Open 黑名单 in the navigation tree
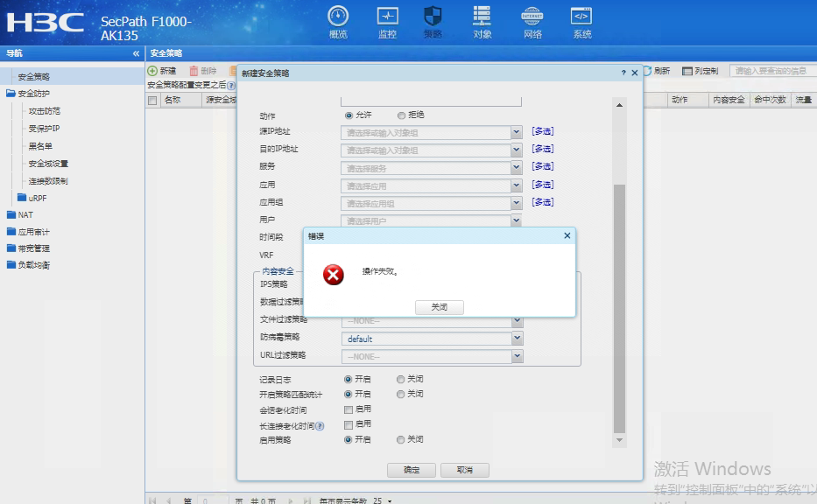 coord(40,146)
